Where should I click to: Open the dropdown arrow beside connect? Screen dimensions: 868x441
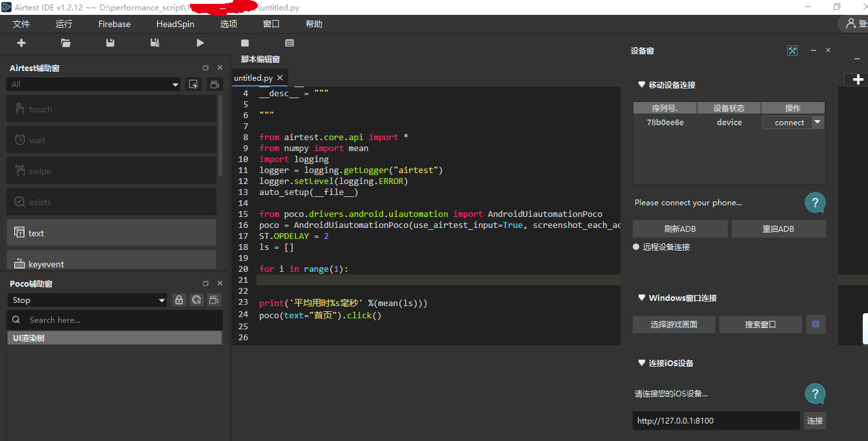pos(818,122)
